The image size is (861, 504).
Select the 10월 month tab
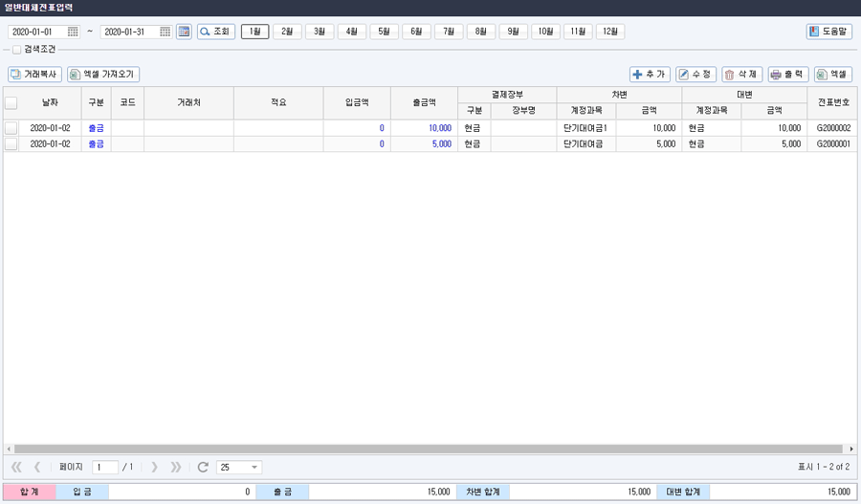click(x=546, y=32)
